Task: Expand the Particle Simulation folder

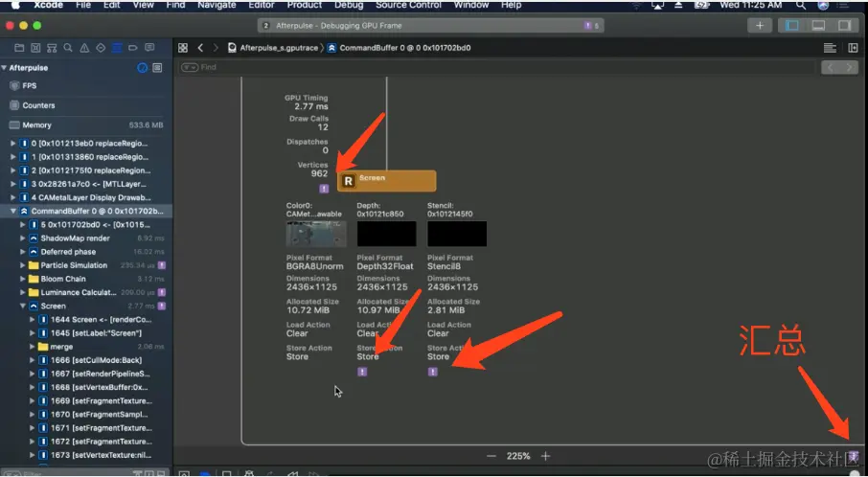Action: click(23, 265)
